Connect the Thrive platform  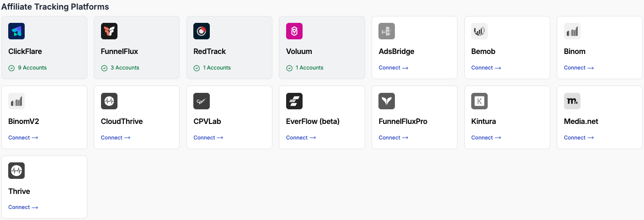pos(23,207)
